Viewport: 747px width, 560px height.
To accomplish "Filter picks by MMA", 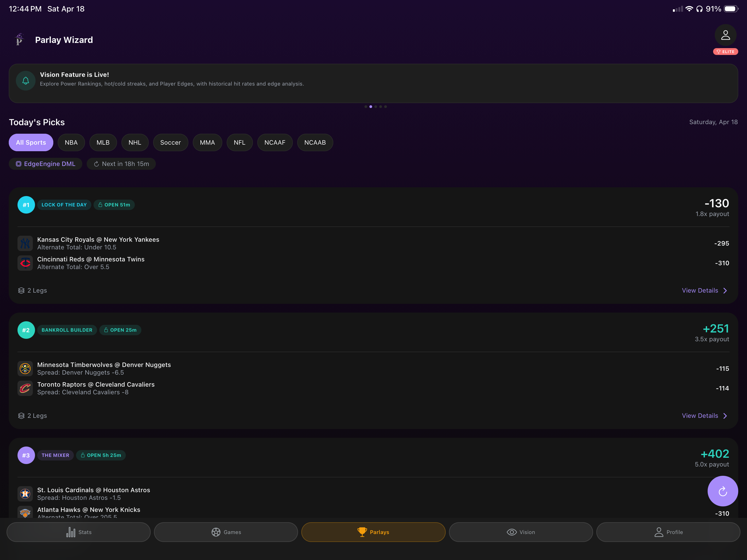I will [x=207, y=142].
